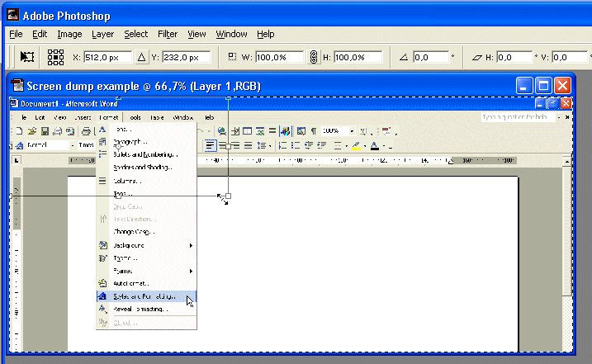This screenshot has height=364, width=592.
Task: Click the Free Transform tool icon in options bar
Action: click(26, 57)
